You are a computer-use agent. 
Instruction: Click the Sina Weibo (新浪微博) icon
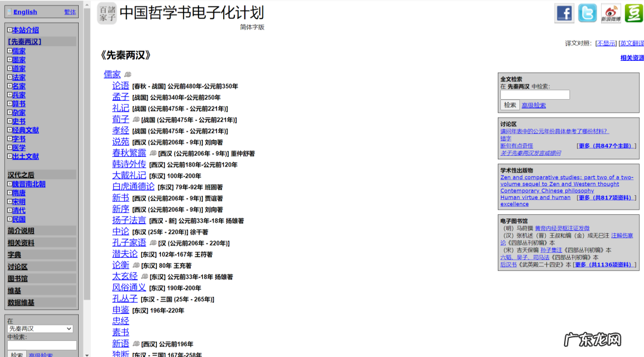point(611,13)
